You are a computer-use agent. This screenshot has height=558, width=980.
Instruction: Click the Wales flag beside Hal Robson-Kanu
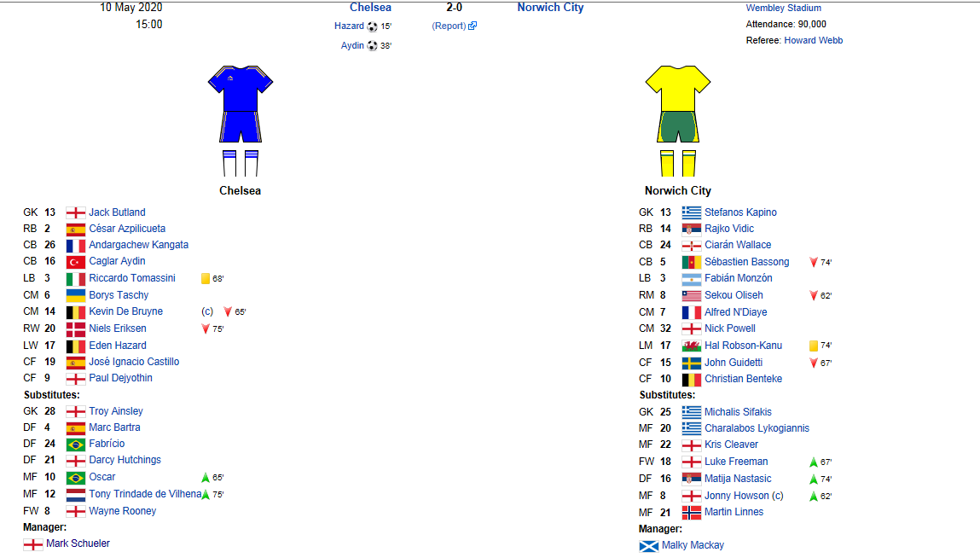(691, 346)
